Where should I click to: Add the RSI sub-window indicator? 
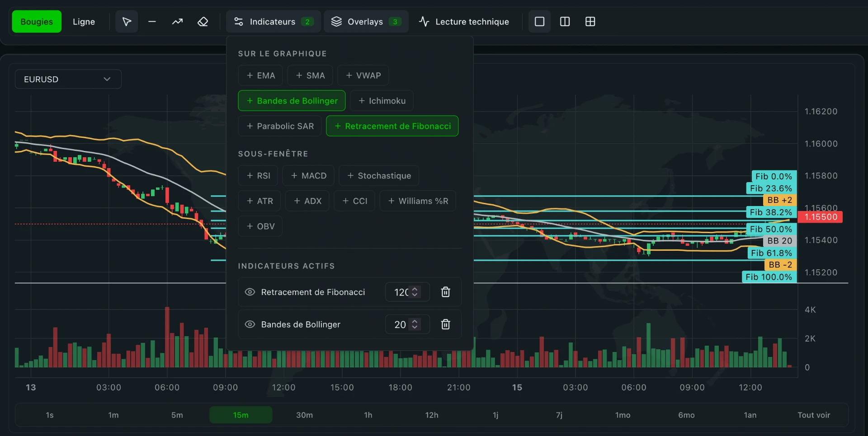258,176
